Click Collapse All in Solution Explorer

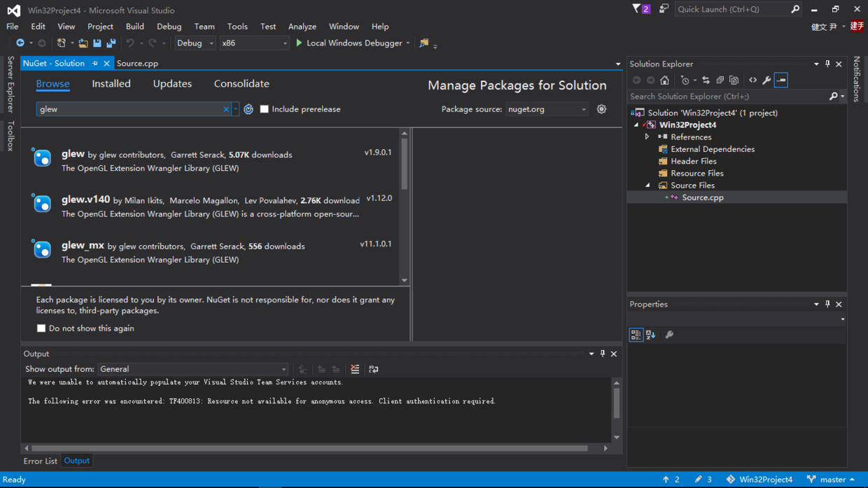[x=720, y=81]
